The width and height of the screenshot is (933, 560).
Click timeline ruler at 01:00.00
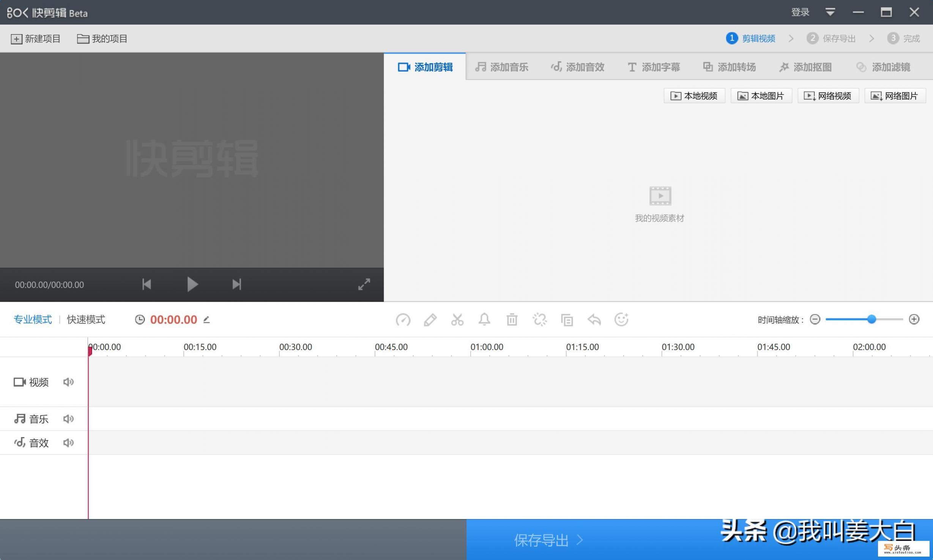(487, 347)
